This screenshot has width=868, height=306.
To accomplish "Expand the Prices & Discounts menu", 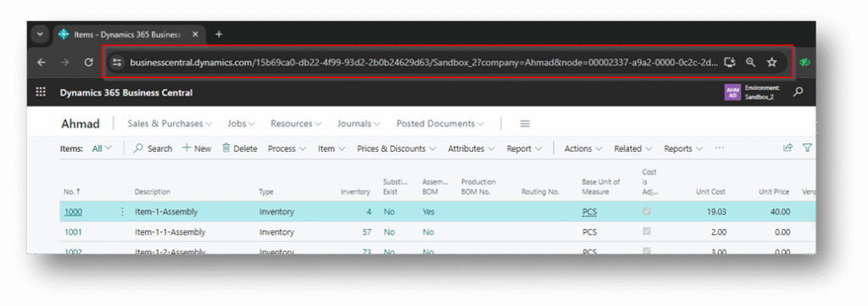I will coord(397,148).
